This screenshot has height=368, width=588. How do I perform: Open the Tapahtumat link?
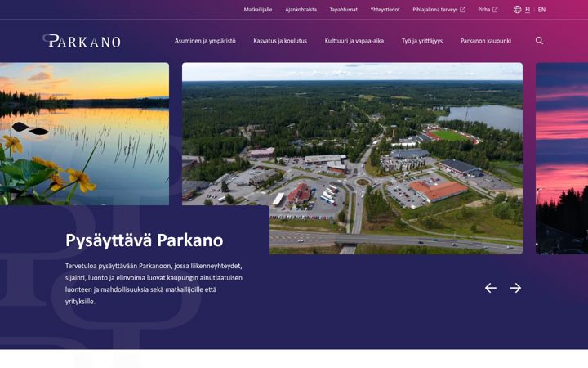point(344,10)
